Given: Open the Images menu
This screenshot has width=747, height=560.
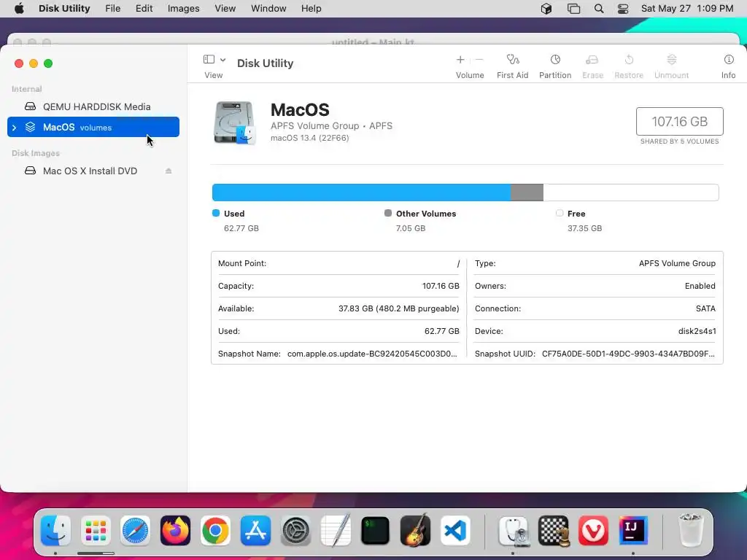Looking at the screenshot, I should click(183, 9).
